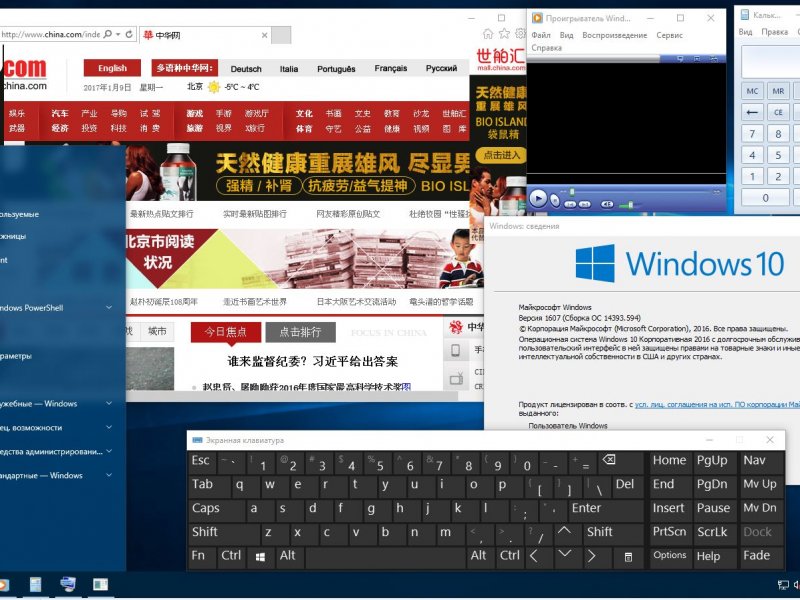Screen dimensions: 800x600
Task: Click the weather sun icon beside 北京
Action: tap(214, 87)
